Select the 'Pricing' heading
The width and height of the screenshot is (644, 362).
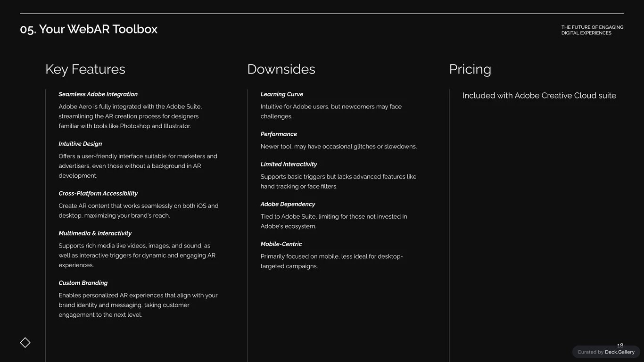[470, 69]
